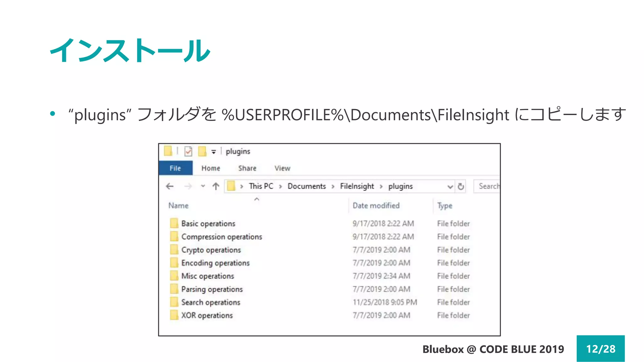Image resolution: width=644 pixels, height=362 pixels.
Task: Sort by the Name column header
Action: (x=178, y=206)
